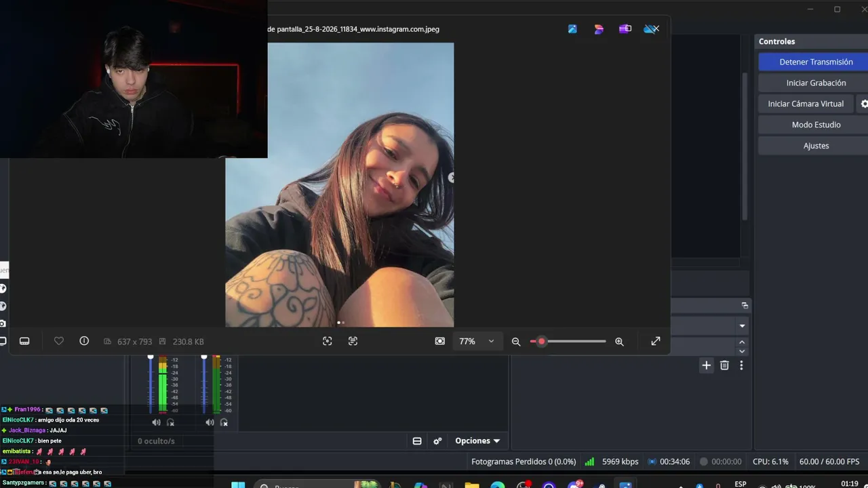Click the 00:00:00 recording time status
This screenshot has width=868, height=488.
click(x=720, y=462)
